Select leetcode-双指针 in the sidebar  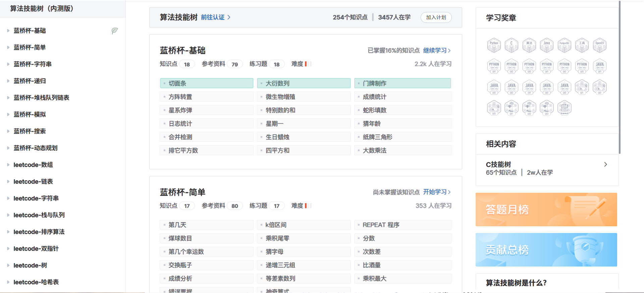(x=36, y=248)
